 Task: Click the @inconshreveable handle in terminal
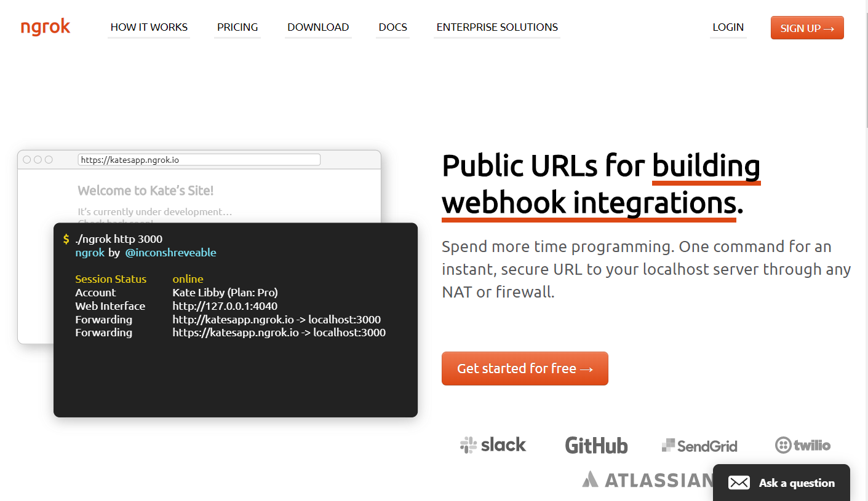170,253
